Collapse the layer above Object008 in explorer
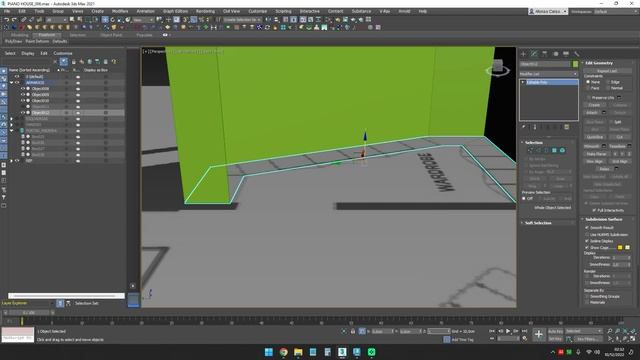The image size is (640, 360). point(11,82)
